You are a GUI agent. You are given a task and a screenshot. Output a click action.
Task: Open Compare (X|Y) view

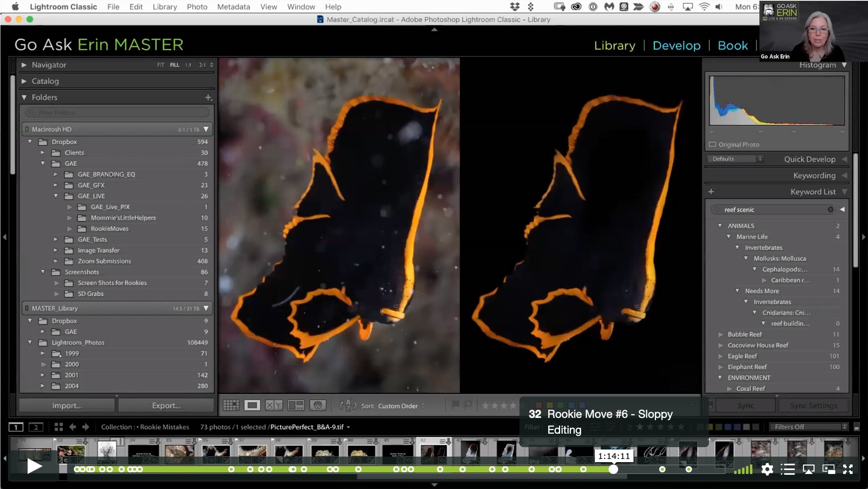tap(274, 405)
